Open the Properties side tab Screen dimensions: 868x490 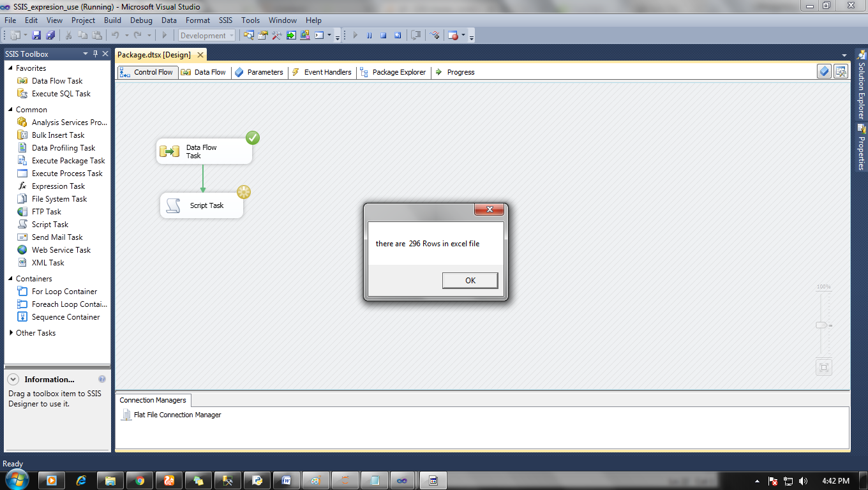[x=862, y=147]
